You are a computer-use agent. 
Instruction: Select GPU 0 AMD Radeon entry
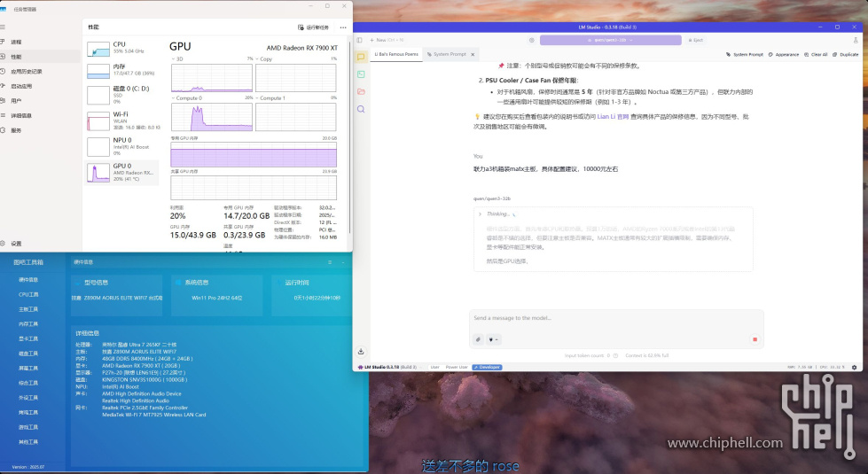tap(121, 173)
